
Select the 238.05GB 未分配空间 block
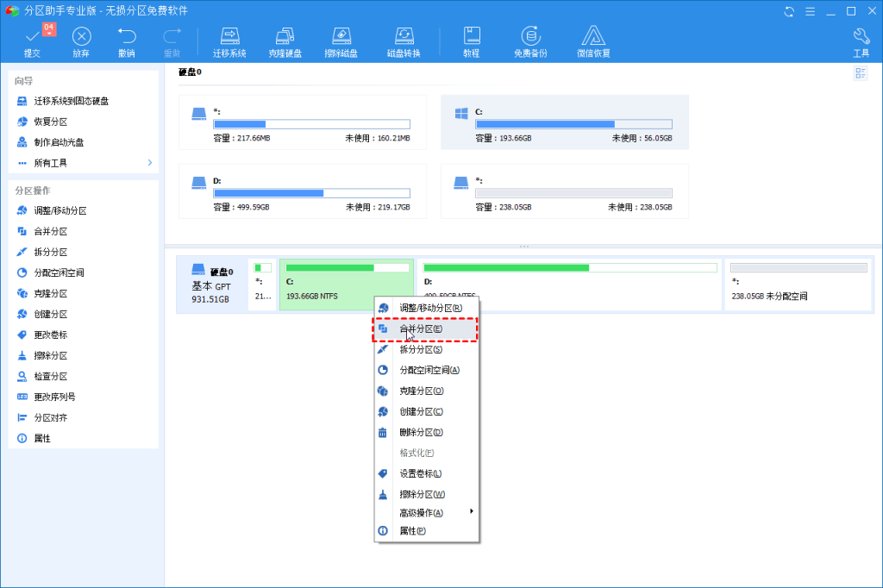pos(798,285)
